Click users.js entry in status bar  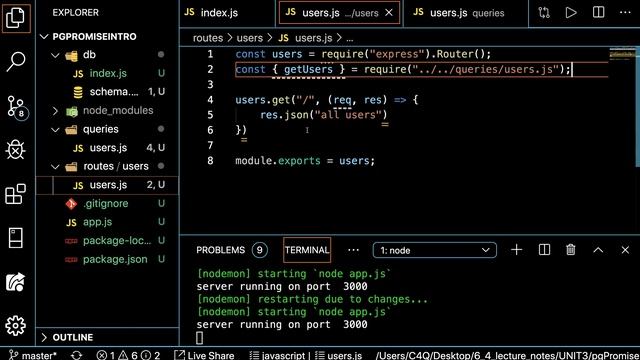(x=338, y=355)
